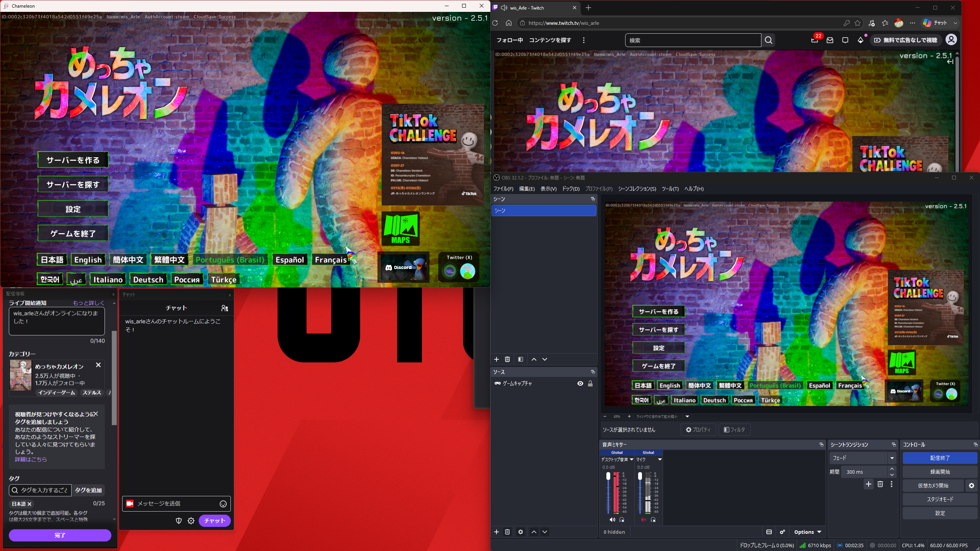Remove scene with scenes panel trash icon
The height and width of the screenshot is (551, 980).
pyautogui.click(x=507, y=359)
